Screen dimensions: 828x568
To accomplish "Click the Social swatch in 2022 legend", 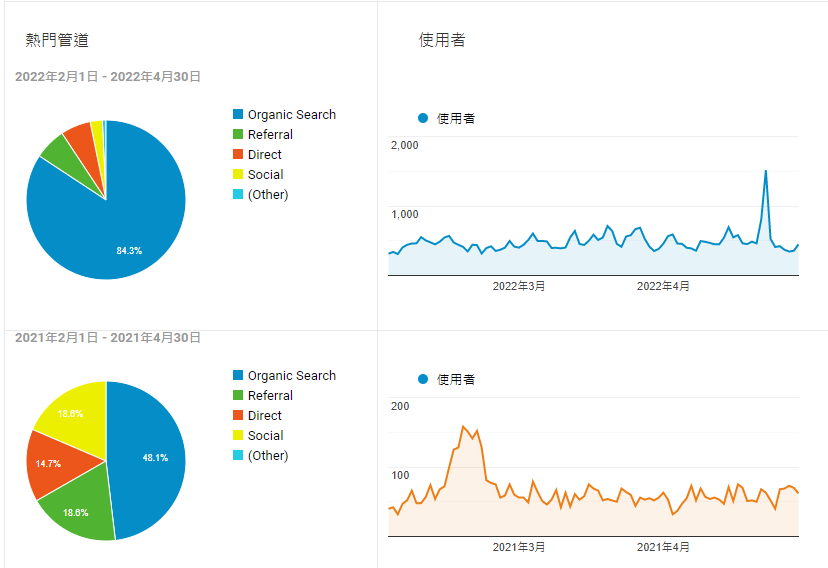I will tap(238, 175).
